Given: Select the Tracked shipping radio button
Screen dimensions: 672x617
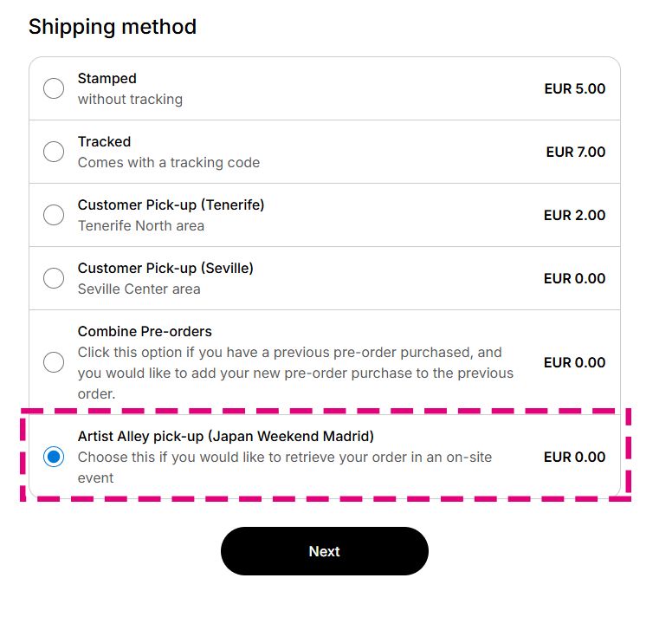Looking at the screenshot, I should [54, 152].
